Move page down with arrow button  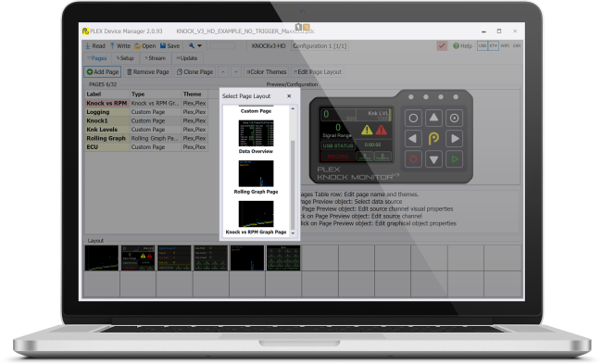pos(236,72)
